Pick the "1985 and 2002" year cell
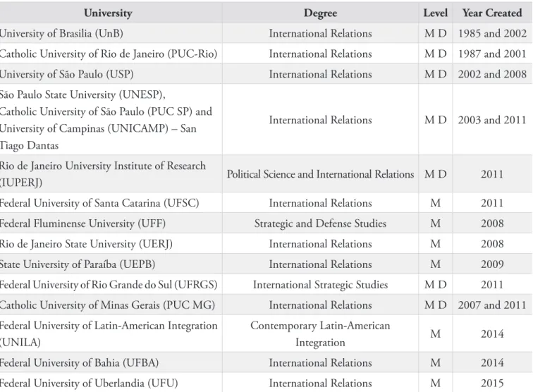 coord(492,33)
